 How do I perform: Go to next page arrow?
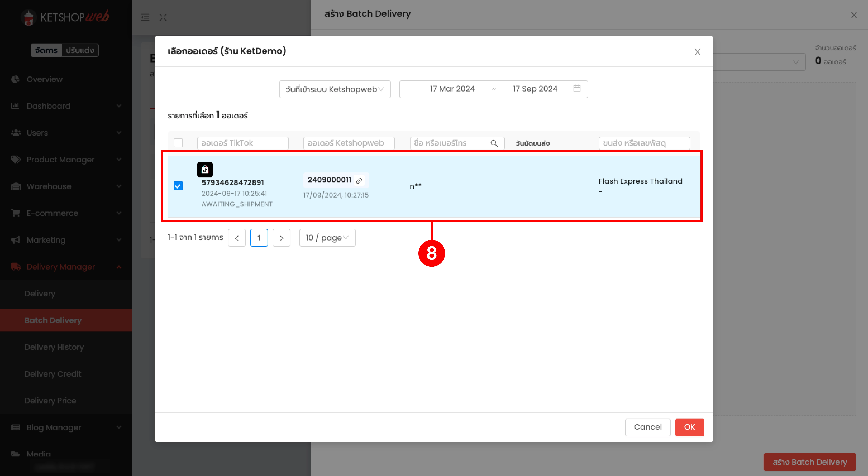(x=281, y=238)
